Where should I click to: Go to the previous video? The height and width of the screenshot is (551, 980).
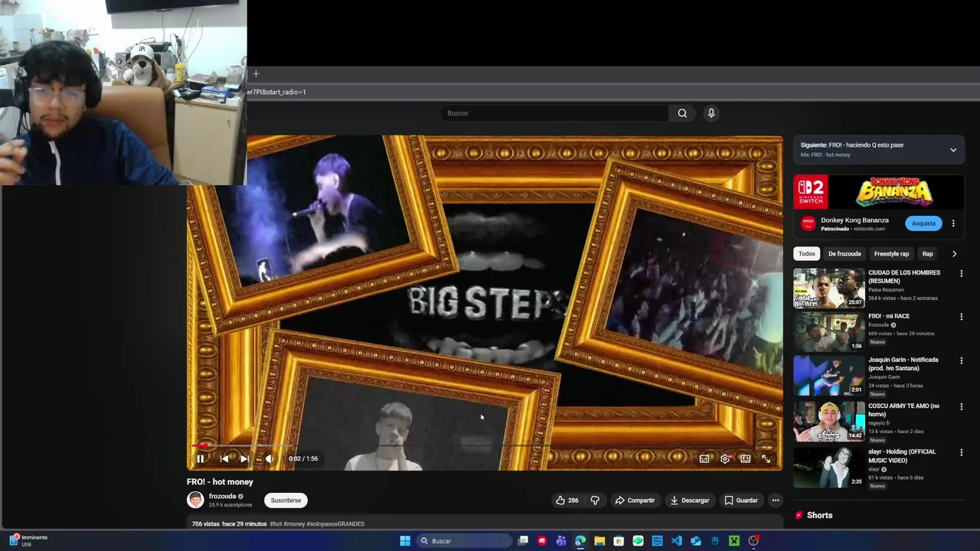(x=224, y=458)
